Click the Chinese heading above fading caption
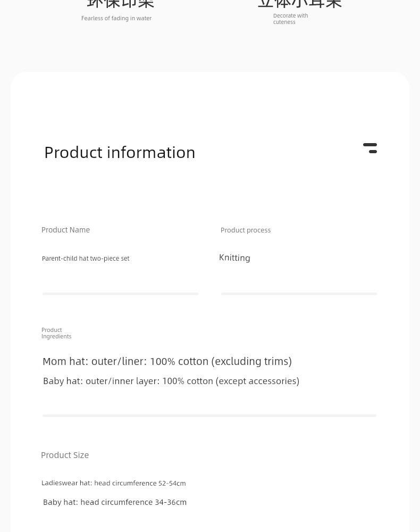The height and width of the screenshot is (532, 420). click(x=120, y=4)
